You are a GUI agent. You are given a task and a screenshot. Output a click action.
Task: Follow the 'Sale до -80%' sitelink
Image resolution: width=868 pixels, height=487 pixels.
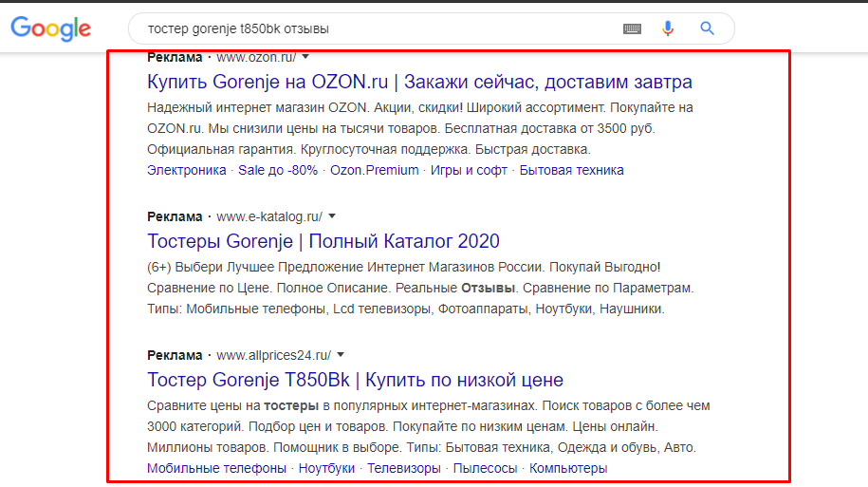(x=278, y=170)
